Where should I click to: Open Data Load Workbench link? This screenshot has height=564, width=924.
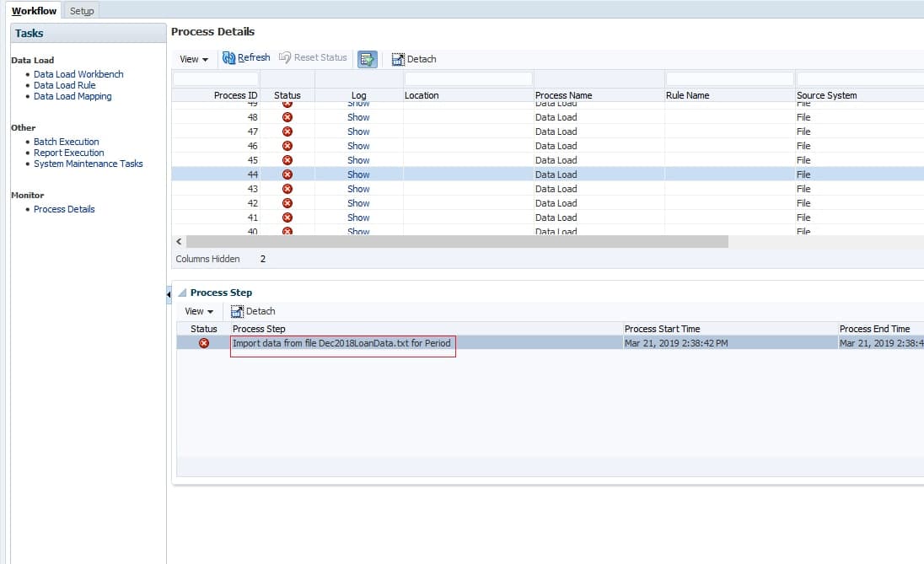78,73
